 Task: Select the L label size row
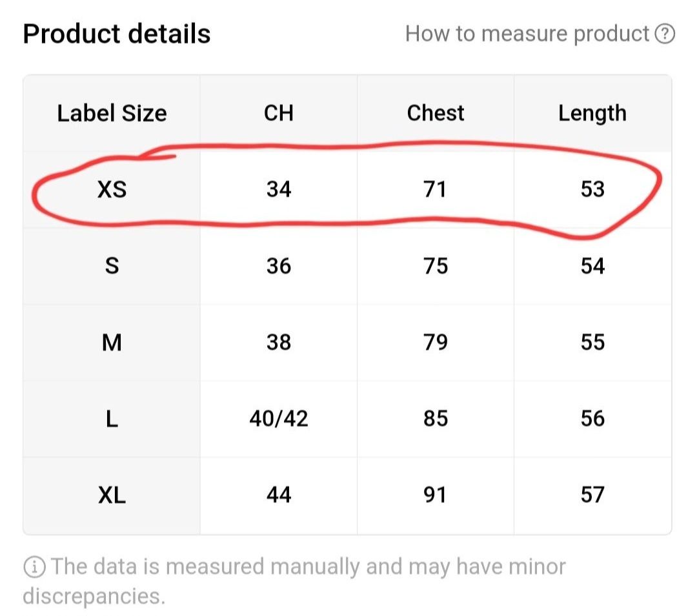(x=347, y=419)
